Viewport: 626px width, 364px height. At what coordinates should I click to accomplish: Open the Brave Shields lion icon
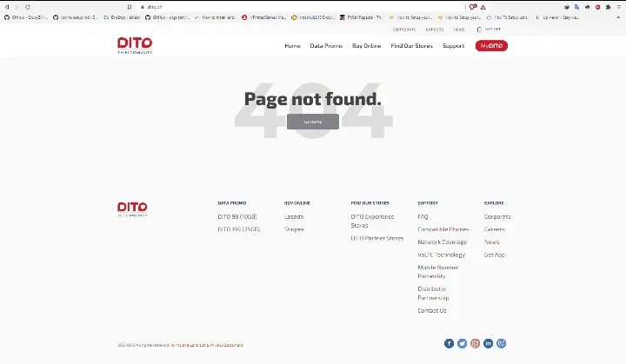[x=473, y=7]
